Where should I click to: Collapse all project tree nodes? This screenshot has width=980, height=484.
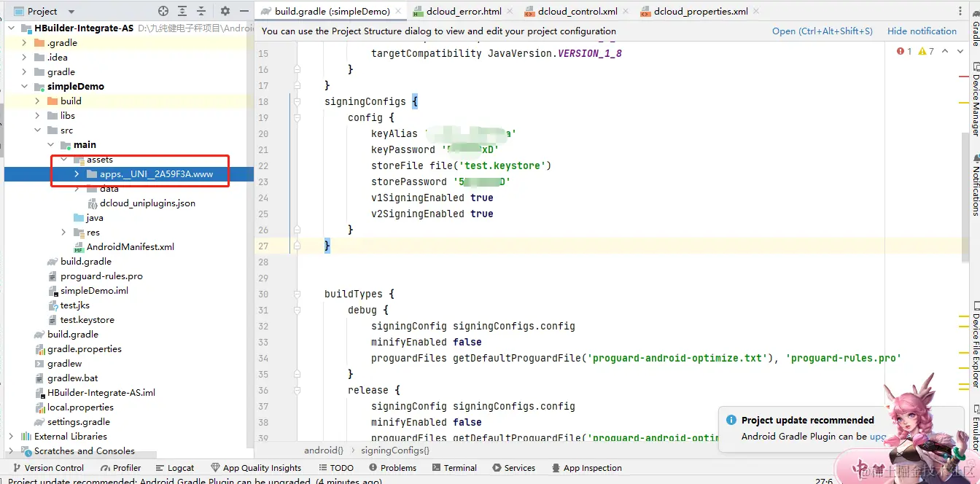point(201,11)
